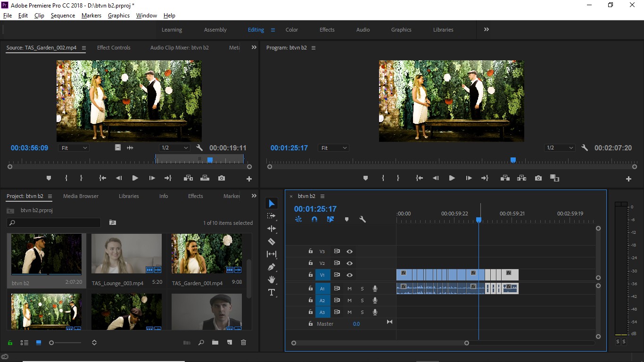Click Export Frame camera in Program monitor
The image size is (644, 362).
(x=538, y=178)
